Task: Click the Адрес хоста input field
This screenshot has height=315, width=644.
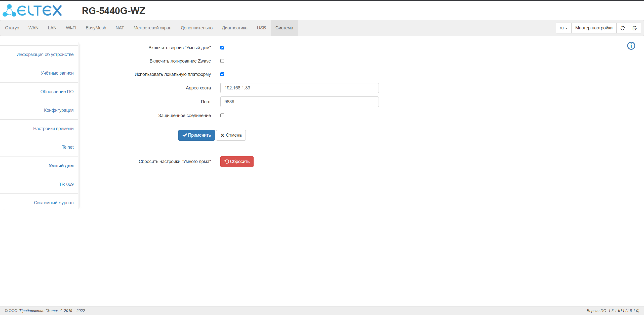Action: (x=299, y=88)
